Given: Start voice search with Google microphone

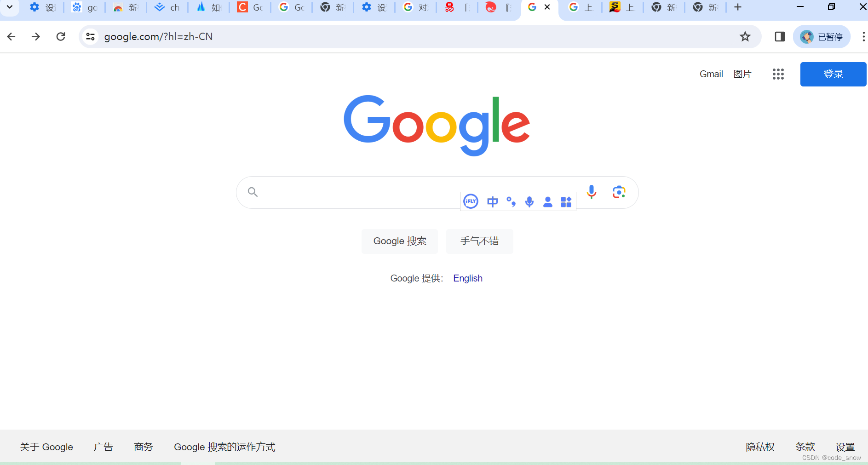Looking at the screenshot, I should (592, 192).
